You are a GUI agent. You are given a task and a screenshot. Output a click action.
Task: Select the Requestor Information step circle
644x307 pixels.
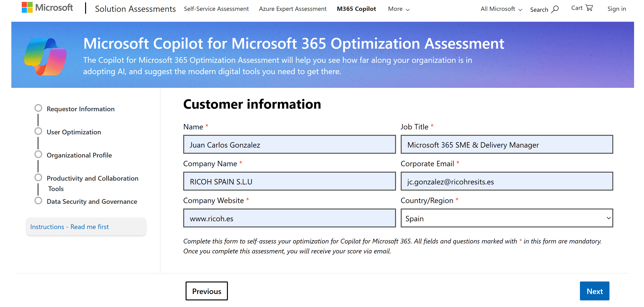coord(38,108)
